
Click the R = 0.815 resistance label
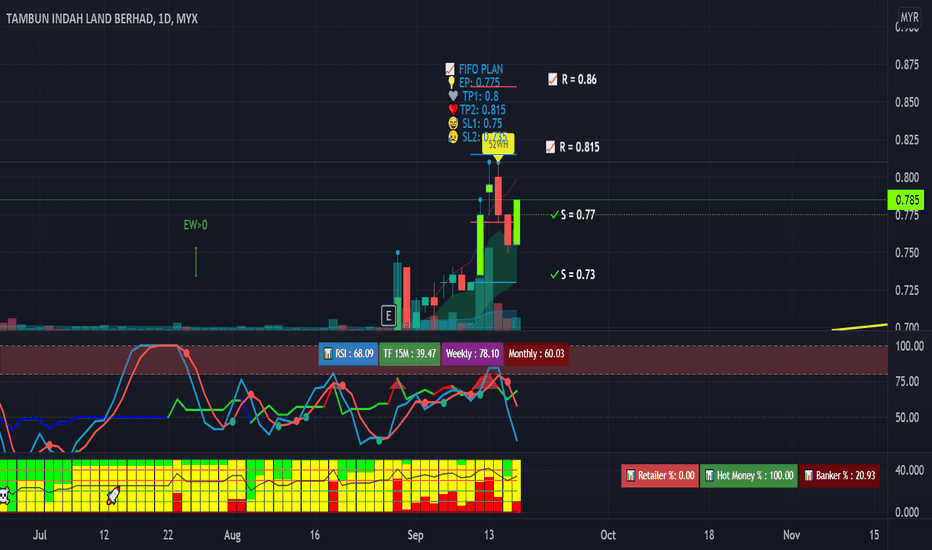[579, 147]
